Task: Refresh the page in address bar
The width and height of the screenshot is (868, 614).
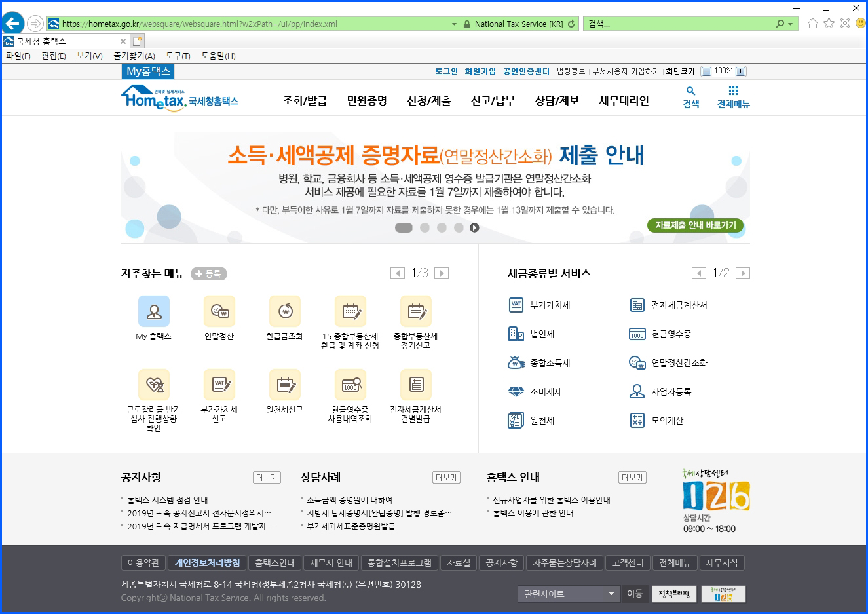Action: click(x=571, y=24)
